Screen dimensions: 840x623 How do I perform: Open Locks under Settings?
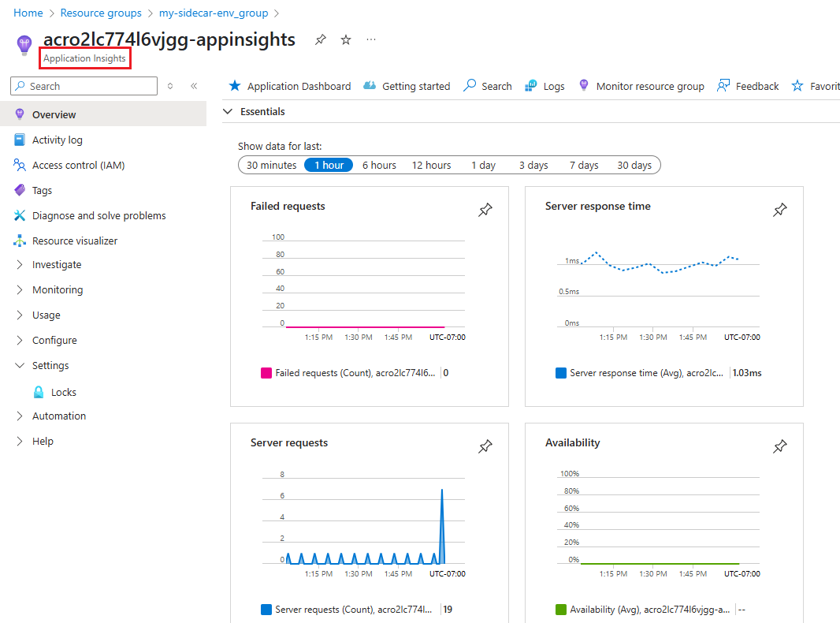point(61,391)
